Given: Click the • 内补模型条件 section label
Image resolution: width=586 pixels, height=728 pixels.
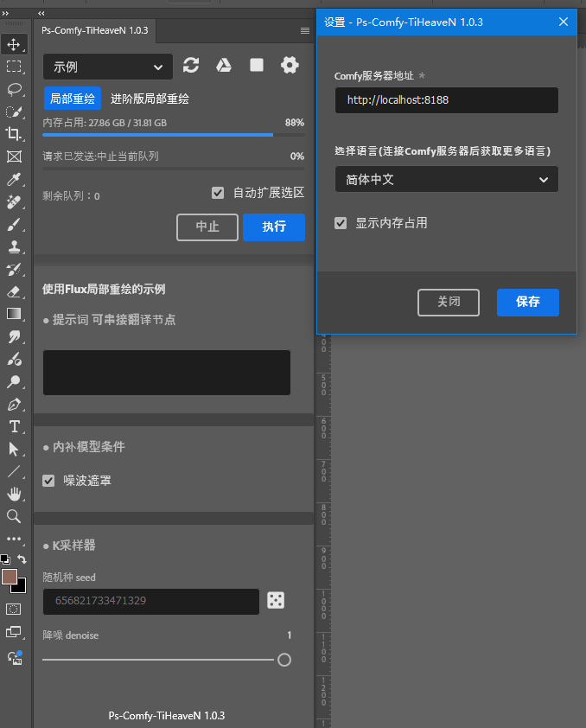Looking at the screenshot, I should [84, 447].
